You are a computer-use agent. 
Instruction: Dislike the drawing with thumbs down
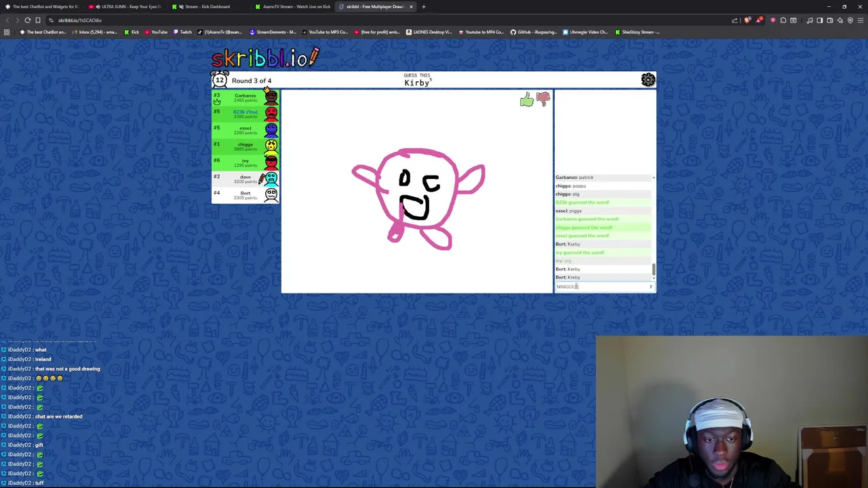(543, 100)
